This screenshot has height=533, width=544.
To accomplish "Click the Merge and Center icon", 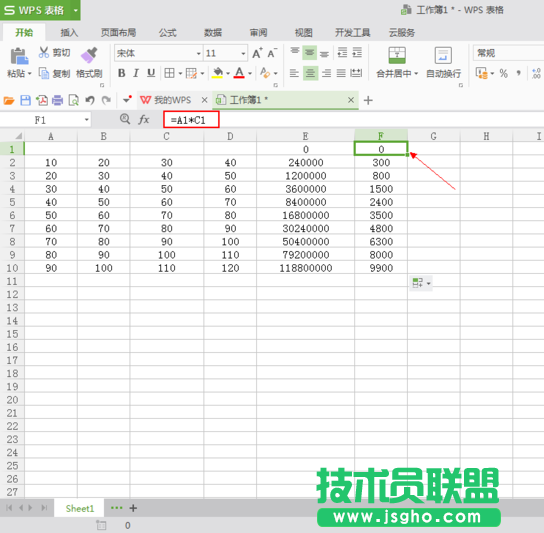I will [397, 56].
